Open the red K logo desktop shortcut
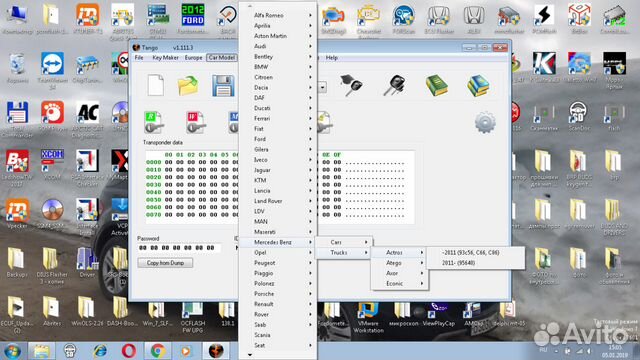 (x=544, y=67)
